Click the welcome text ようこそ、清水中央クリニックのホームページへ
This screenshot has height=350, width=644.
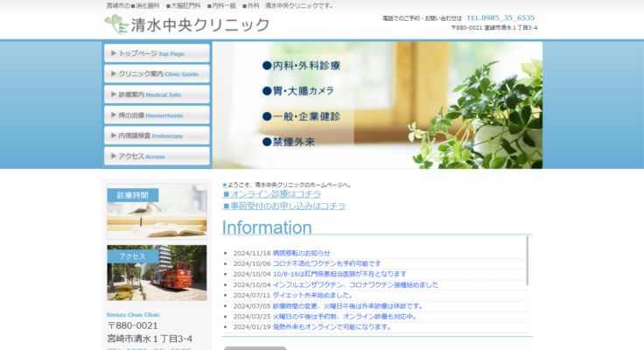[289, 185]
